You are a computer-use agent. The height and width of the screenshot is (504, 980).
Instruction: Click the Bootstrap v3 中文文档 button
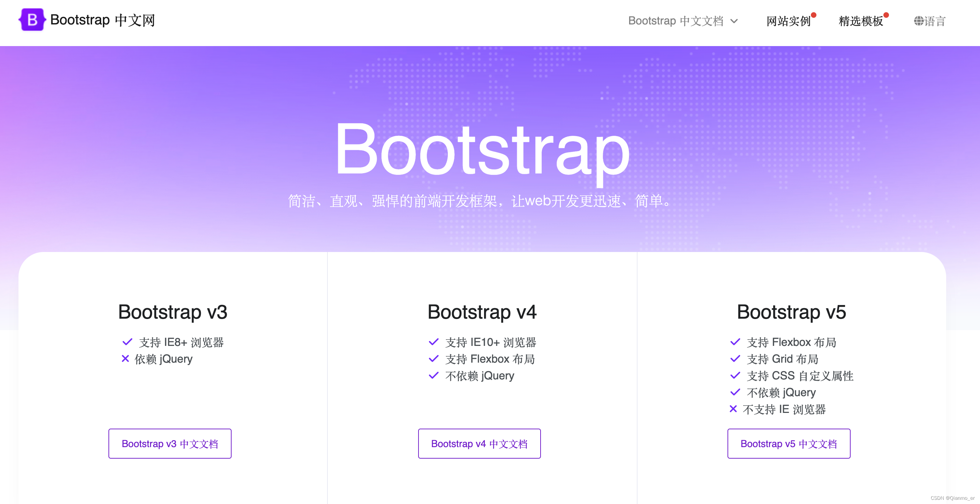point(170,444)
